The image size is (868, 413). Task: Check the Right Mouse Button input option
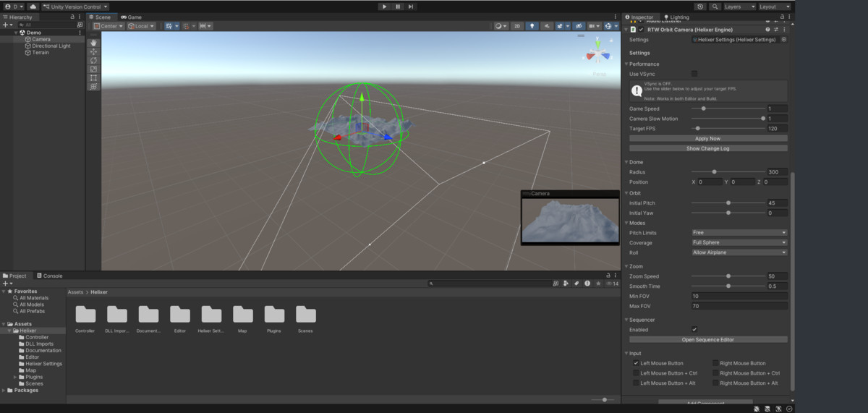(716, 363)
